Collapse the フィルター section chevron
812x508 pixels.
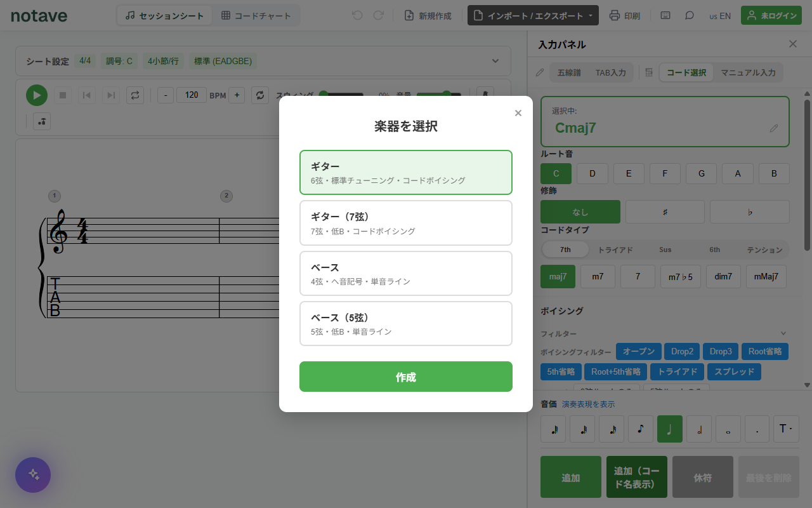pyautogui.click(x=783, y=333)
